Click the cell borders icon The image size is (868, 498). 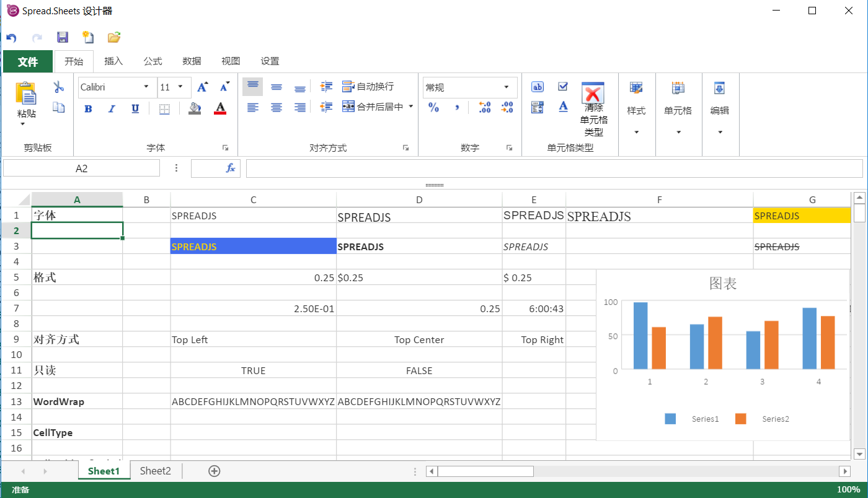click(164, 109)
